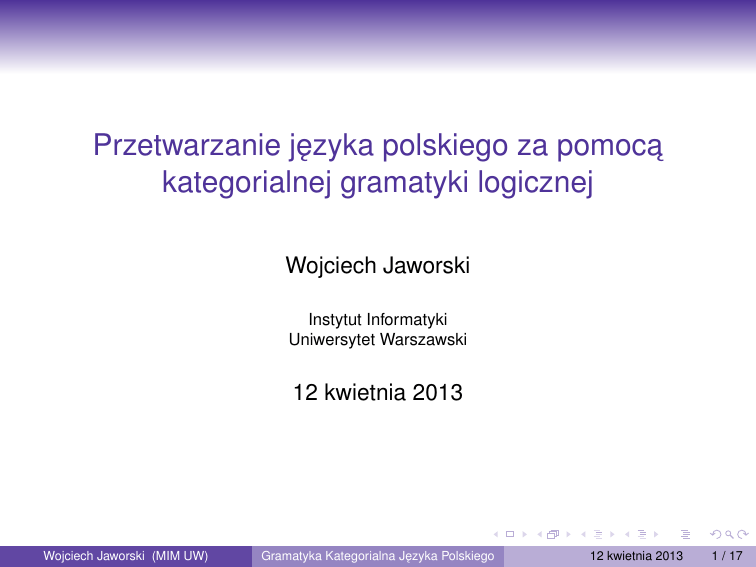The width and height of the screenshot is (756, 567).
Task: Click the page counter 1 / 17
Action: [x=725, y=556]
